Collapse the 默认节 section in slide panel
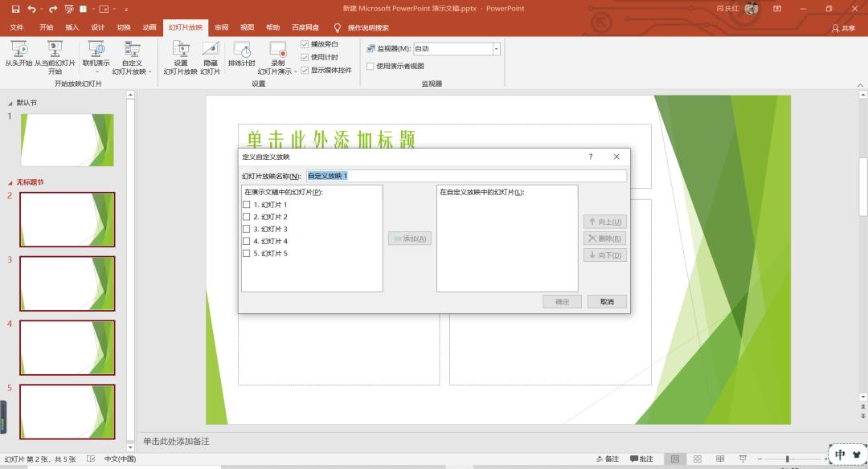The image size is (868, 469). tap(10, 103)
